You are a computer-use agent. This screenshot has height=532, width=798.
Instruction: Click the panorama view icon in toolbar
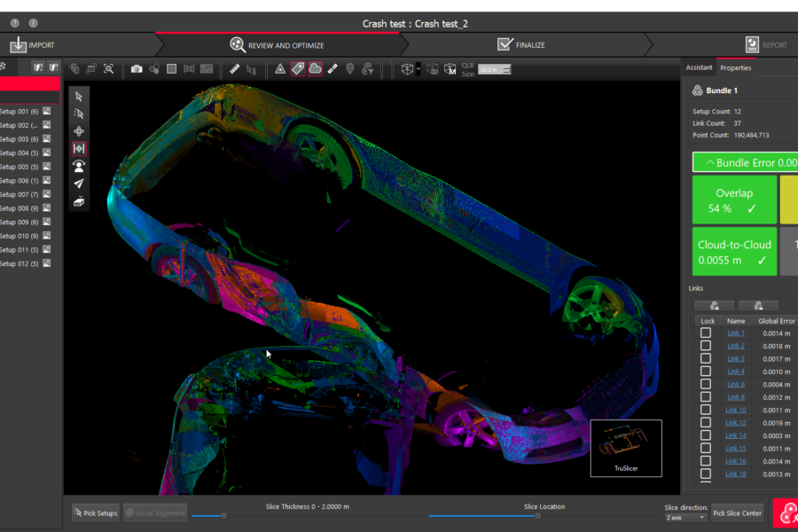[189, 69]
